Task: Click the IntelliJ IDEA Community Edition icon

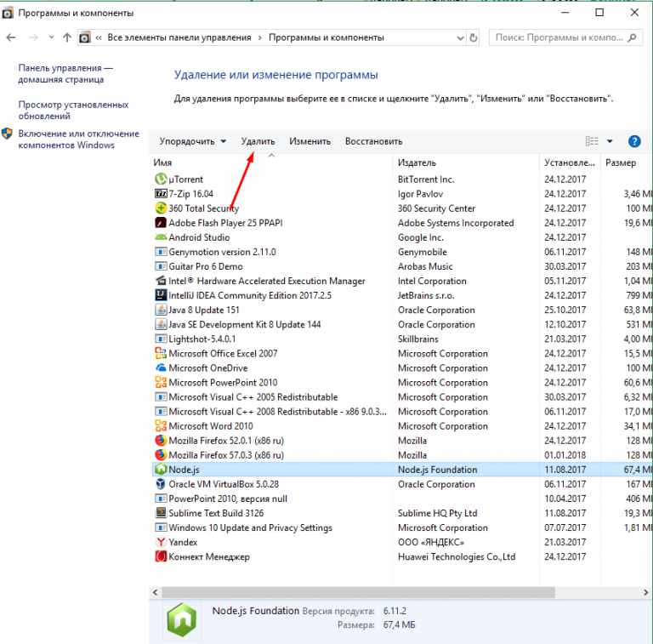Action: click(x=161, y=295)
